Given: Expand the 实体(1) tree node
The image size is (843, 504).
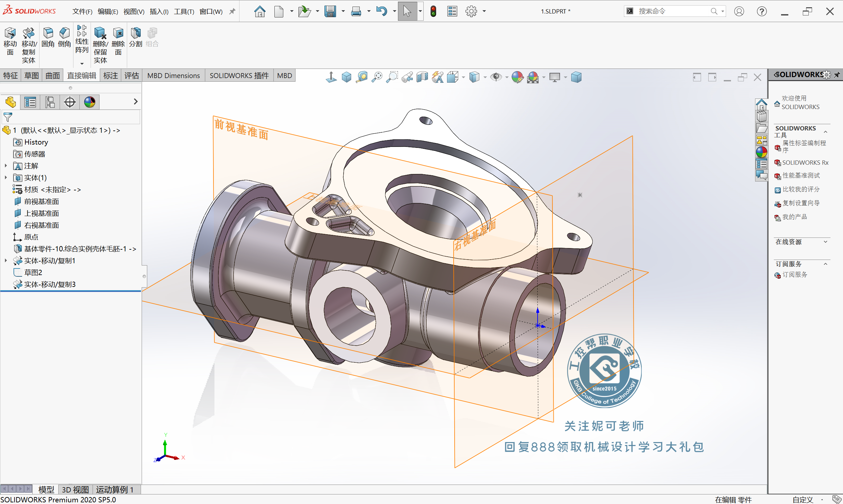Looking at the screenshot, I should 6,178.
